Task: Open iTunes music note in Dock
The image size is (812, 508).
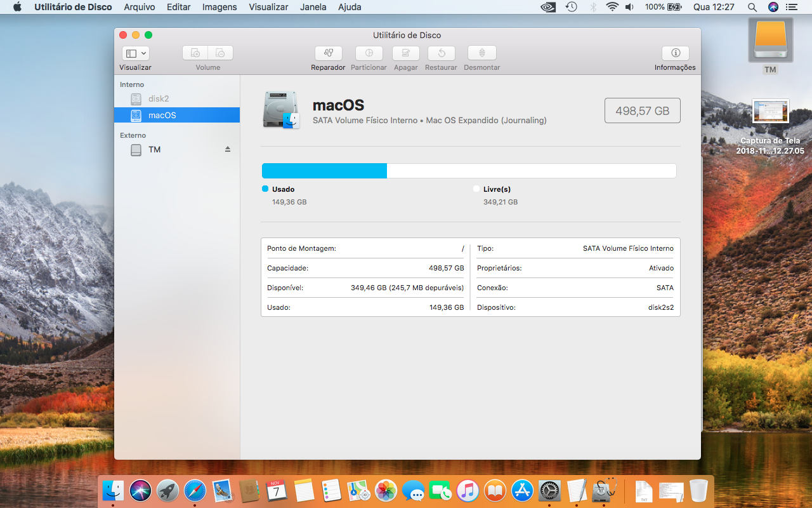Action: click(468, 490)
